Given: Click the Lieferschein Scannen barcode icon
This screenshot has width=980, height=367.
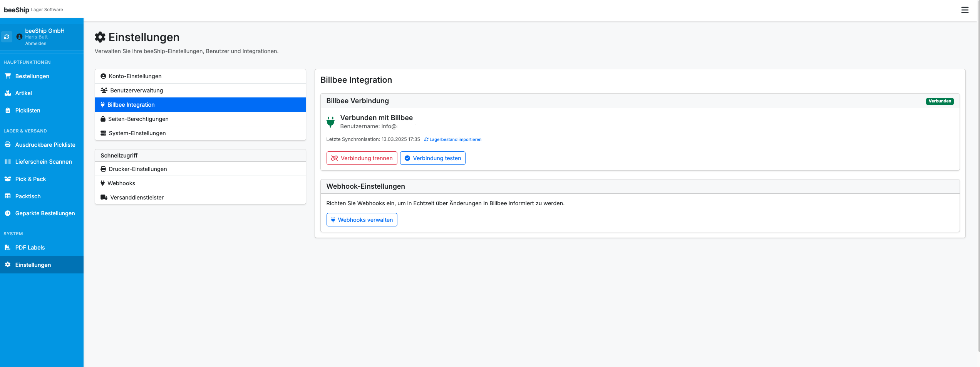Looking at the screenshot, I should [x=8, y=162].
